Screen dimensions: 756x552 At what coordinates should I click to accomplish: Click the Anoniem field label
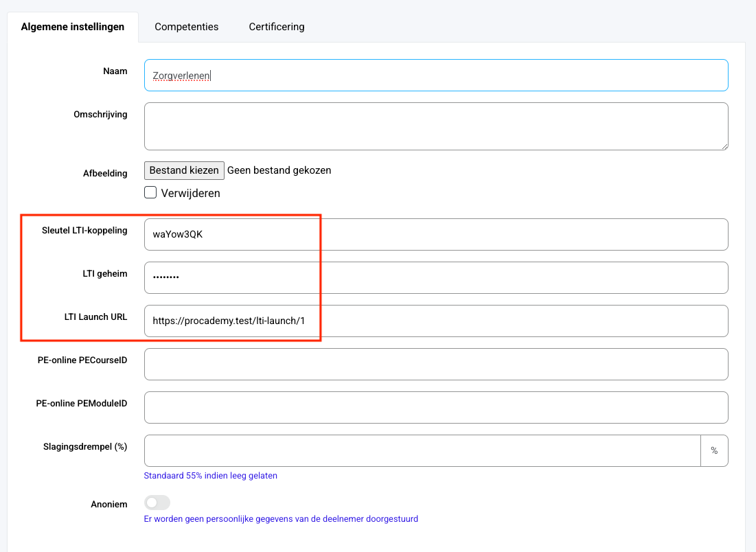pyautogui.click(x=109, y=504)
